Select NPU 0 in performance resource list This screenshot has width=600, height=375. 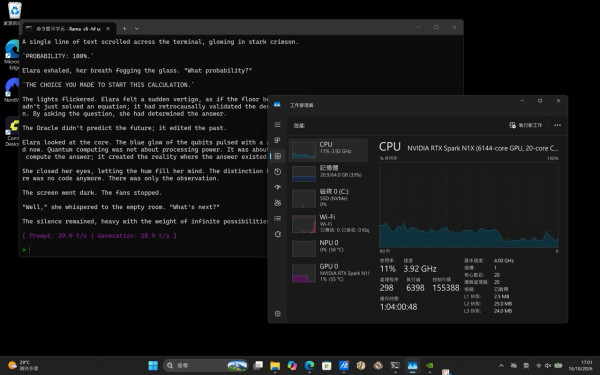(x=328, y=247)
